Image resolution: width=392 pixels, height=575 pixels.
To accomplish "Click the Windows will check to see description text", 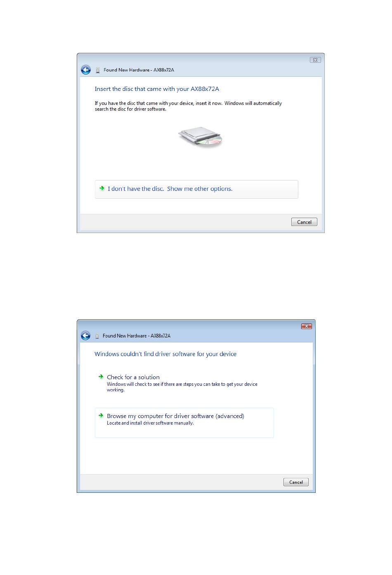I will [182, 387].
